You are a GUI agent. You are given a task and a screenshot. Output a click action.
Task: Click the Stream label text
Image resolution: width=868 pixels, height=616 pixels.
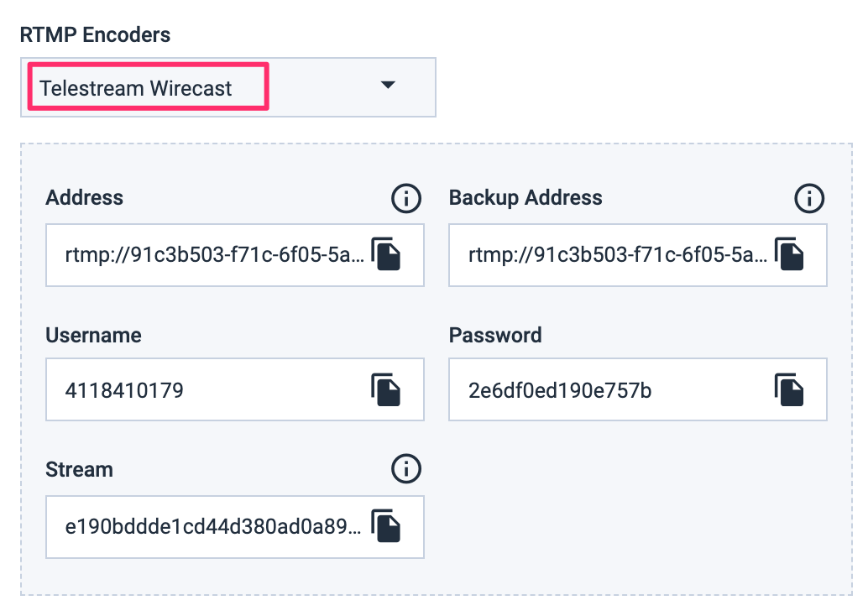[x=79, y=469]
